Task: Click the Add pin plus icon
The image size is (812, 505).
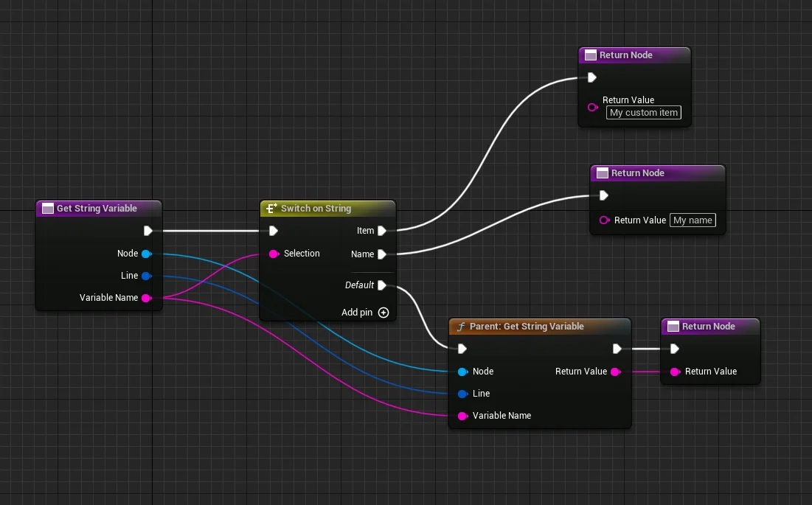Action: pyautogui.click(x=384, y=313)
